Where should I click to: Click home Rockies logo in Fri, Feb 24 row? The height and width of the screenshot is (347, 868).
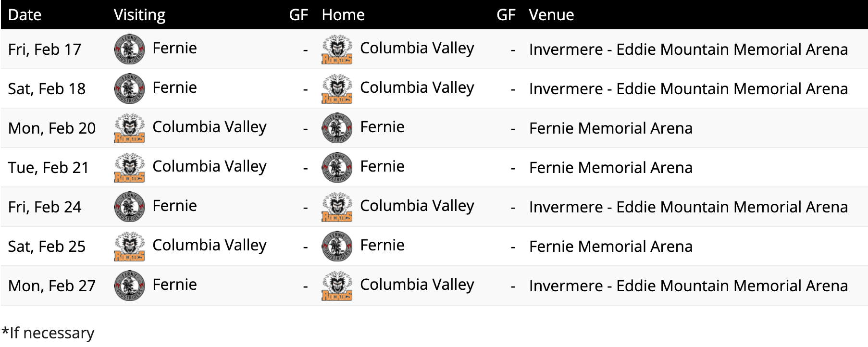[337, 207]
